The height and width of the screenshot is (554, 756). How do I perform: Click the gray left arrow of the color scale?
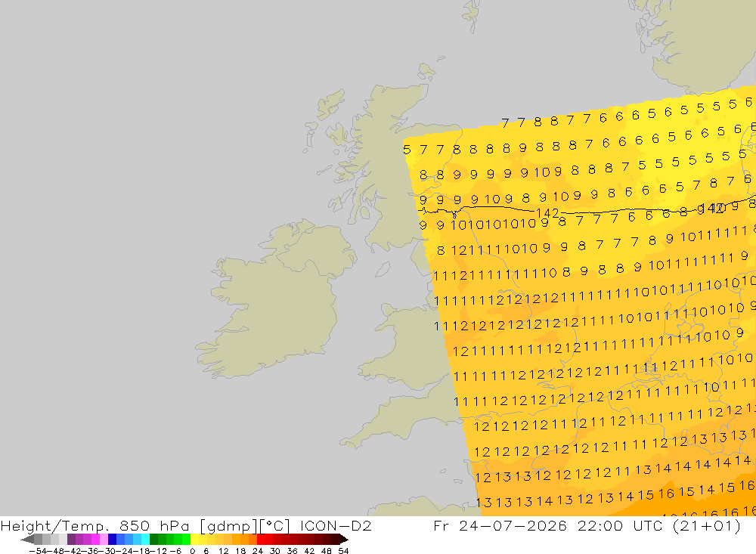pos(27,540)
